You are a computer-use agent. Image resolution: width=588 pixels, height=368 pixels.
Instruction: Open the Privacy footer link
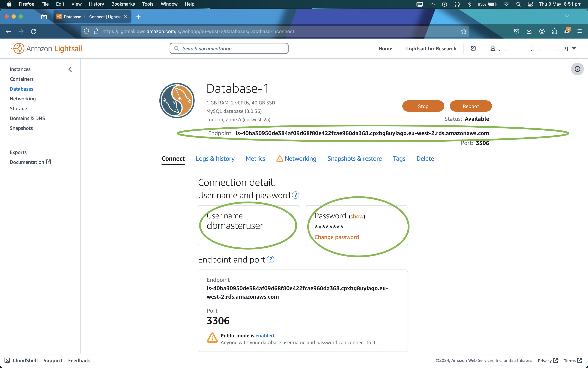[x=548, y=360]
